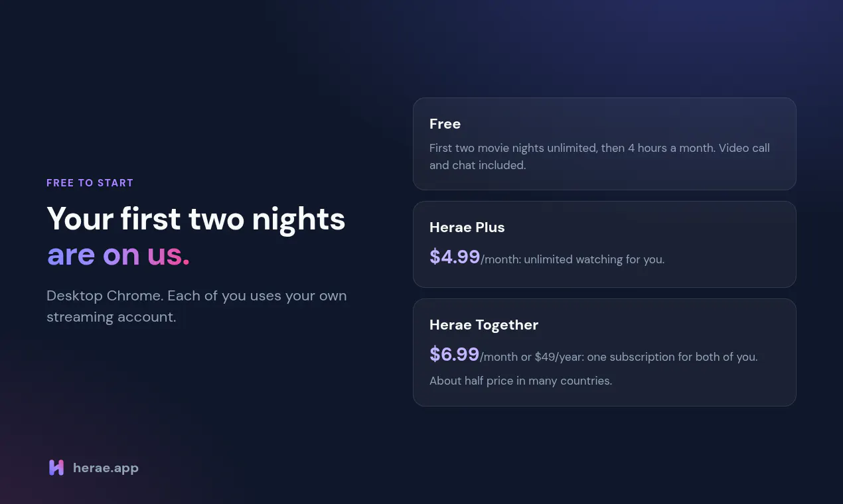Screen dimensions: 843x504
Task: Open the herae.app link text
Action: (x=106, y=468)
